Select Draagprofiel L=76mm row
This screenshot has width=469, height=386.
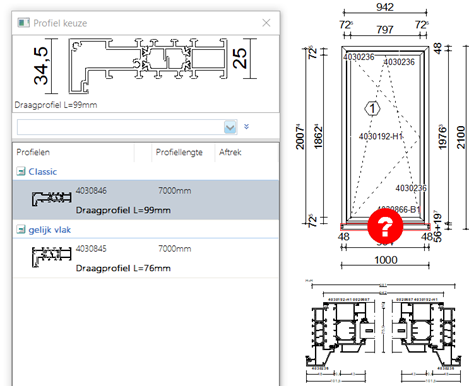click(146, 258)
